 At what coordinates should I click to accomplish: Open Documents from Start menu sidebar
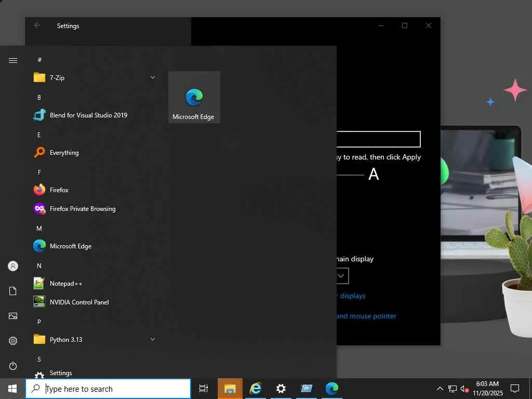click(x=13, y=291)
